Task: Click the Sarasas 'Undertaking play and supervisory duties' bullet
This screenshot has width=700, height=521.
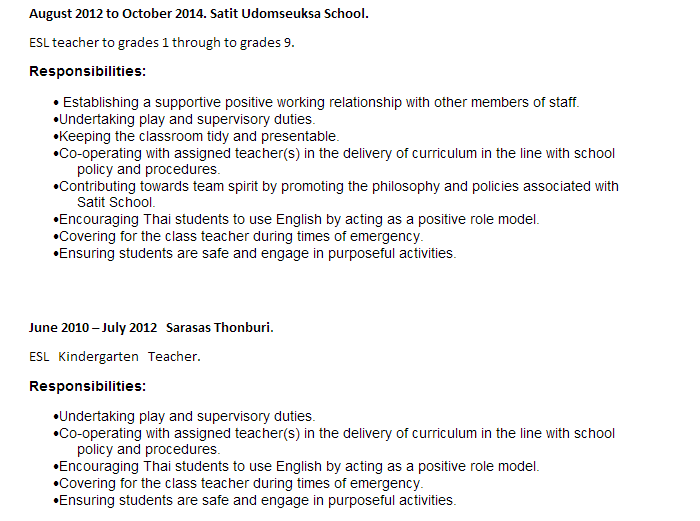Action: tap(186, 416)
